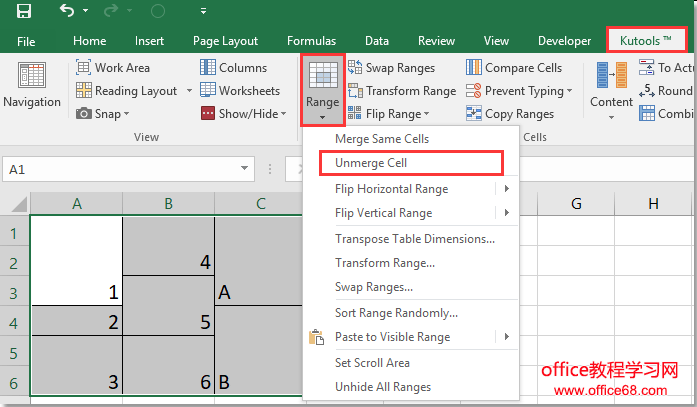Click the Name Box showing A1
Viewport: 697px width, 407px height.
click(x=60, y=170)
